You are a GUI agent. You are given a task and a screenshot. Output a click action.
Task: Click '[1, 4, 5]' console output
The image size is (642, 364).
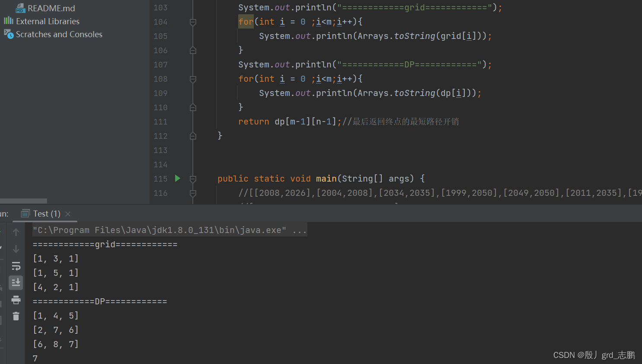tap(56, 316)
